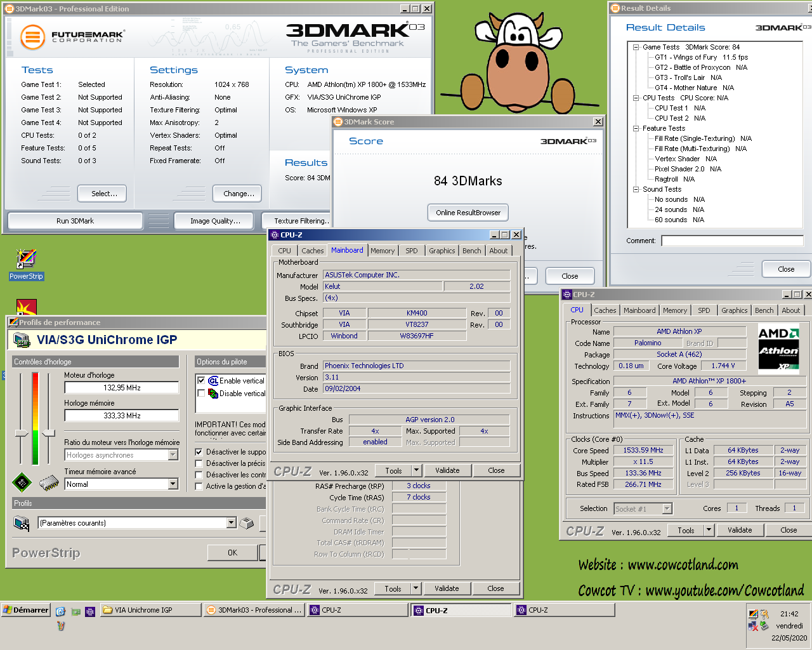Click the Comment input field in Result Details
The width and height of the screenshot is (812, 650).
pos(732,241)
